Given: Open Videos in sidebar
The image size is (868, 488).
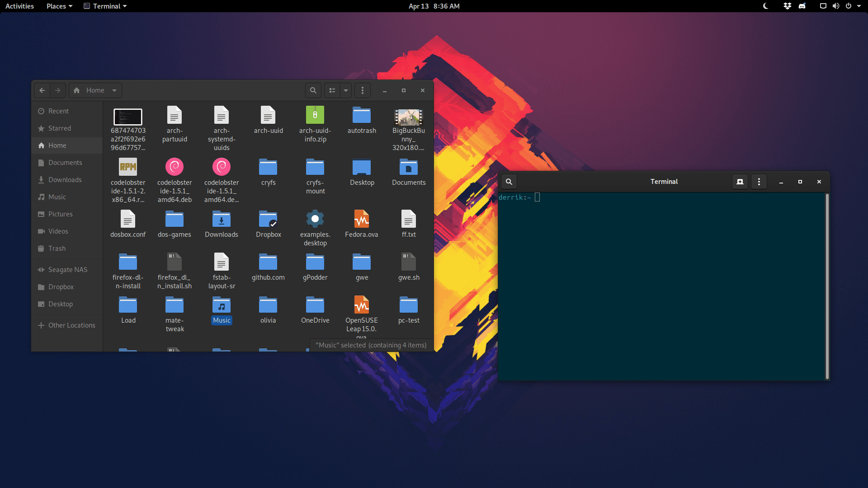Looking at the screenshot, I should coord(67,231).
